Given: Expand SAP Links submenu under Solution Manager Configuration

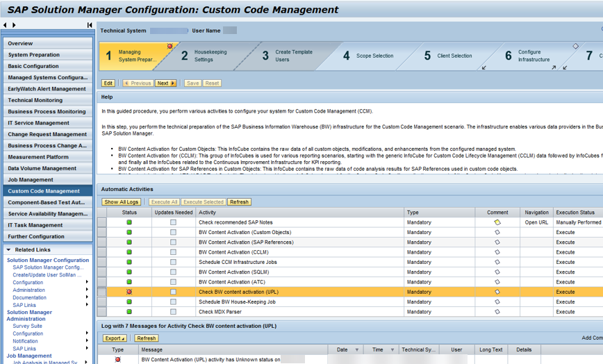Looking at the screenshot, I should (87, 304).
